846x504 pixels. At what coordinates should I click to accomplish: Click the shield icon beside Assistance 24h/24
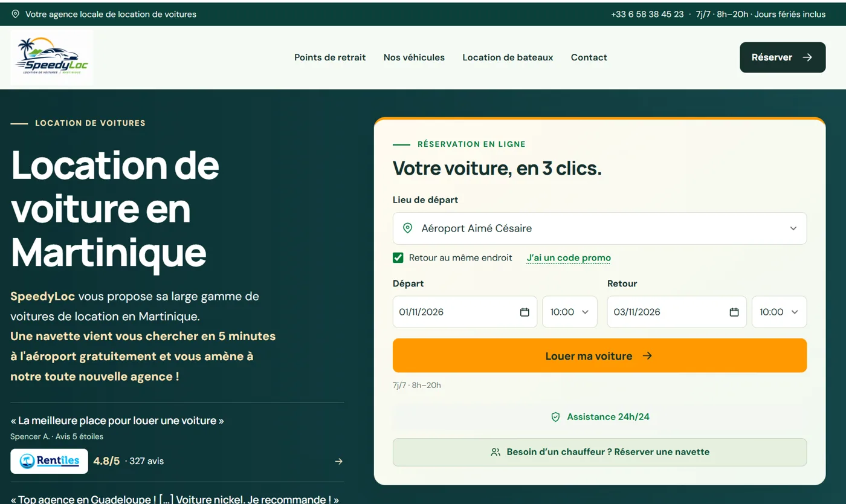coord(555,417)
